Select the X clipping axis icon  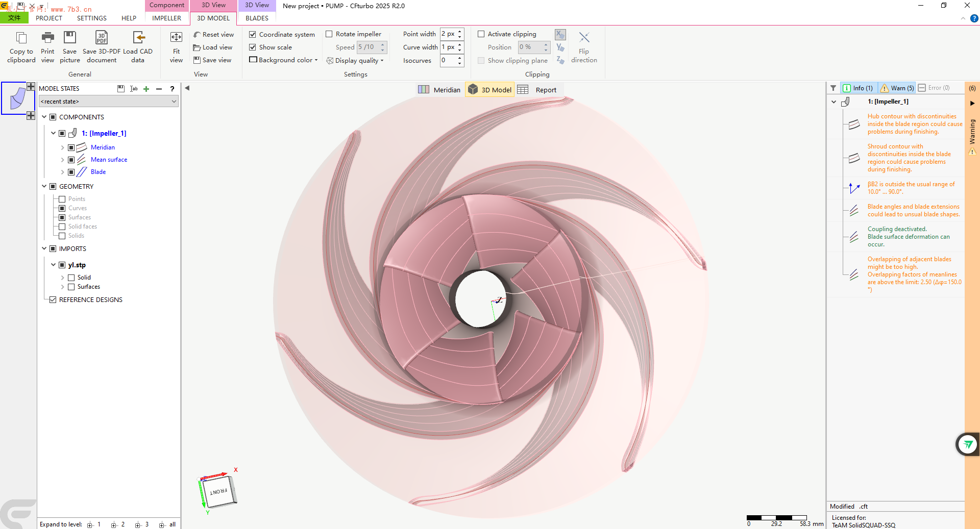[560, 34]
